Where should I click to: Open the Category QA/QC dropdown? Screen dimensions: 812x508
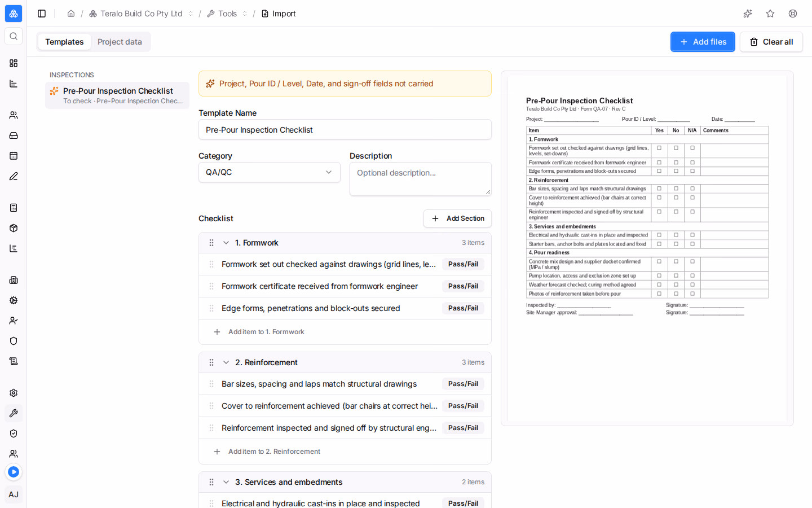270,172
